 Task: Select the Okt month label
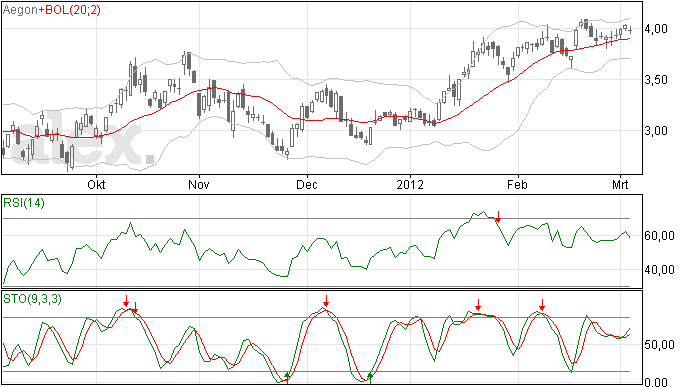point(96,184)
